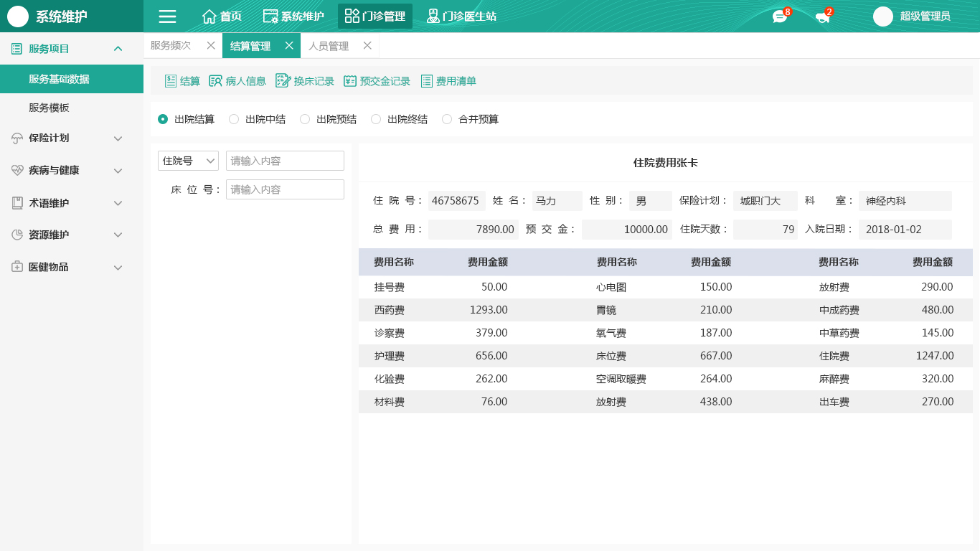Click the 换床记录 toolbar icon
980x551 pixels.
click(x=283, y=81)
